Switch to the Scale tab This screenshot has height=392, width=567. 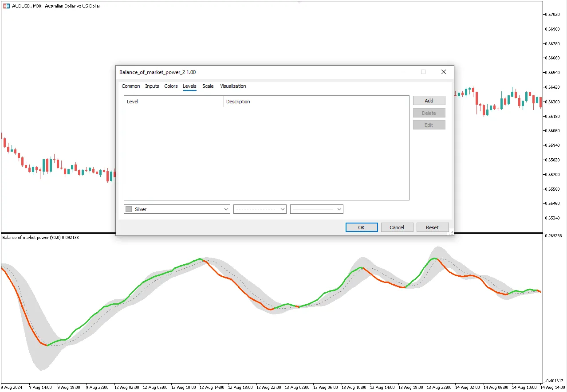pos(208,86)
